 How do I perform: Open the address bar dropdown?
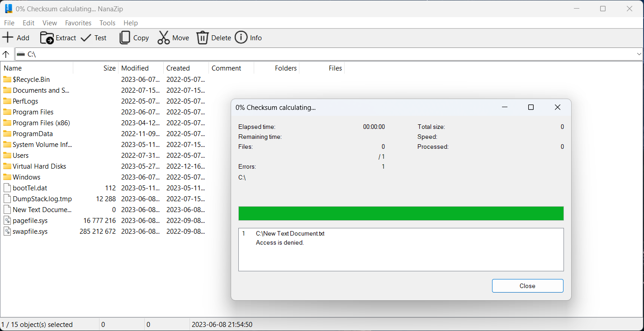tap(638, 54)
